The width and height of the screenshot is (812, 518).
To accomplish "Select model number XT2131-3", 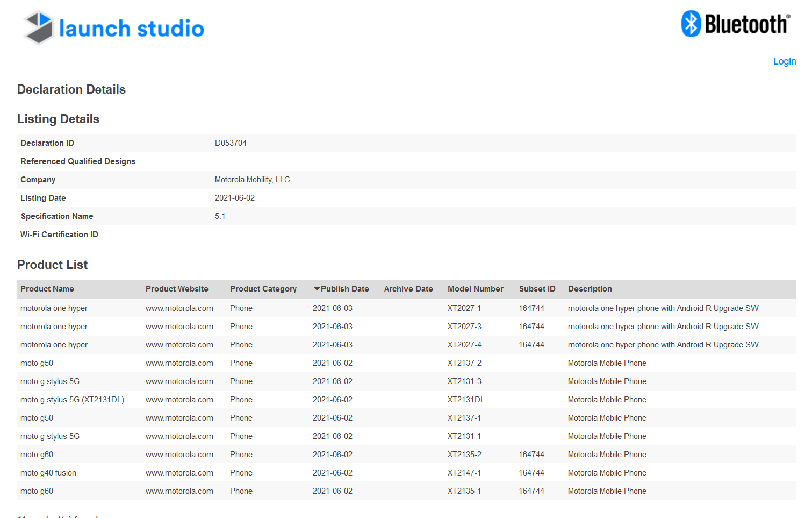I will point(464,381).
